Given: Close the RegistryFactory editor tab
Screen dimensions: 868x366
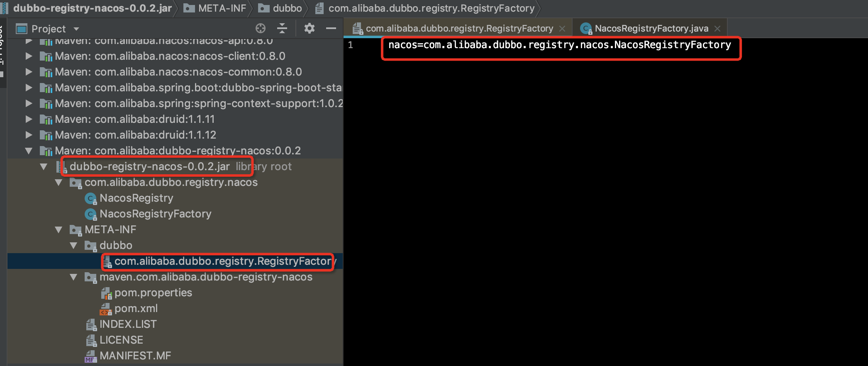Looking at the screenshot, I should coord(562,29).
